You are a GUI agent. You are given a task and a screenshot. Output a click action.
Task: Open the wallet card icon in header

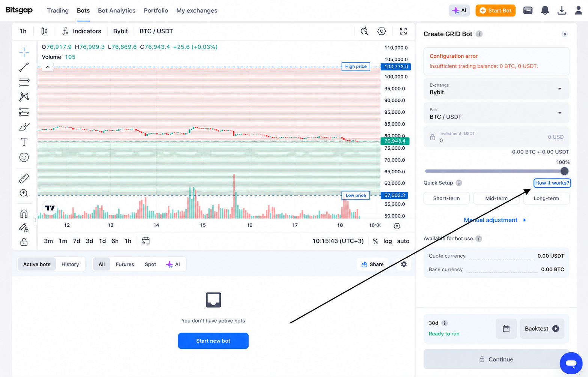pyautogui.click(x=528, y=11)
